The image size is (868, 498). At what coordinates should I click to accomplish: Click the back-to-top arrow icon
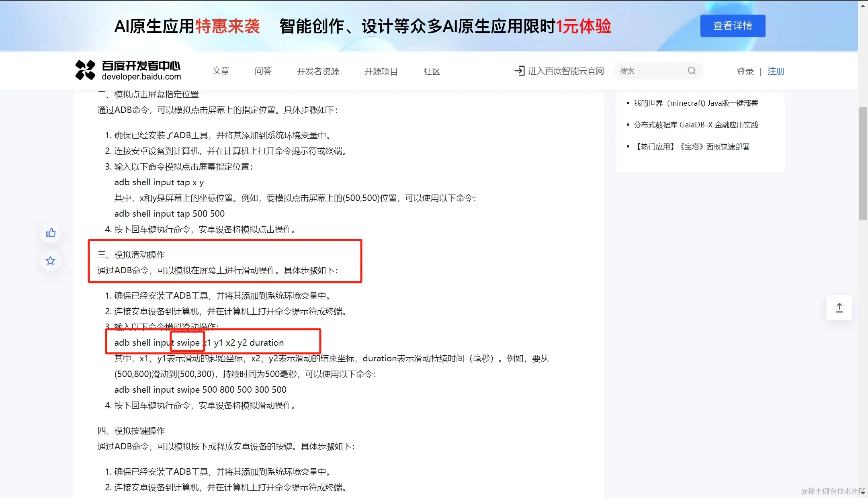pos(839,308)
